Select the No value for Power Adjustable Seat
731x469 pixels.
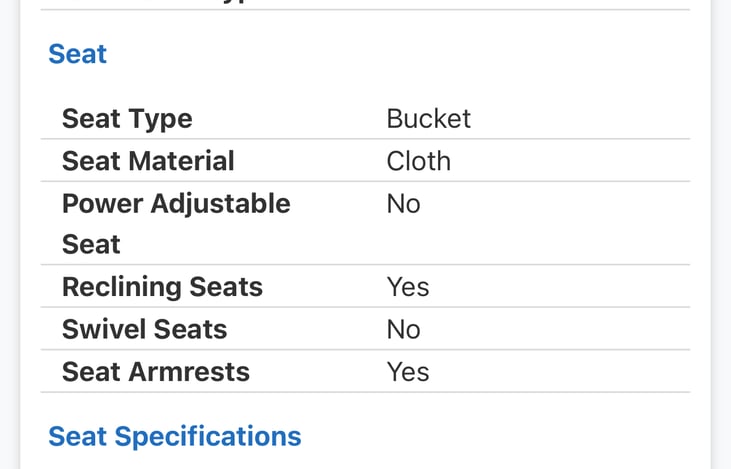(403, 204)
